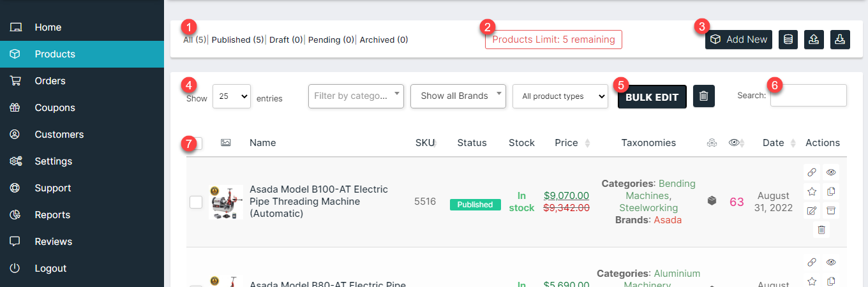Click the BULK EDIT button

tap(652, 97)
